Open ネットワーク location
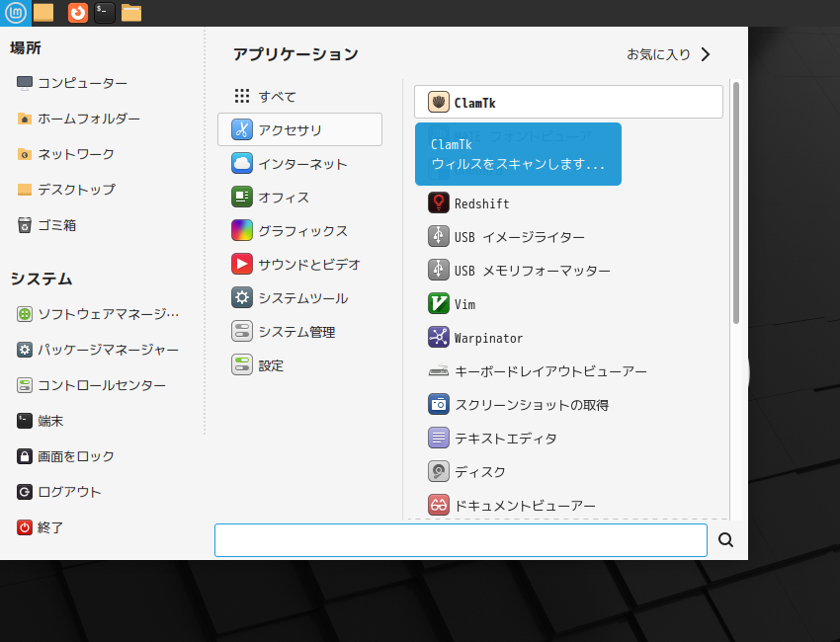Viewport: 840px width, 642px height. [65, 154]
